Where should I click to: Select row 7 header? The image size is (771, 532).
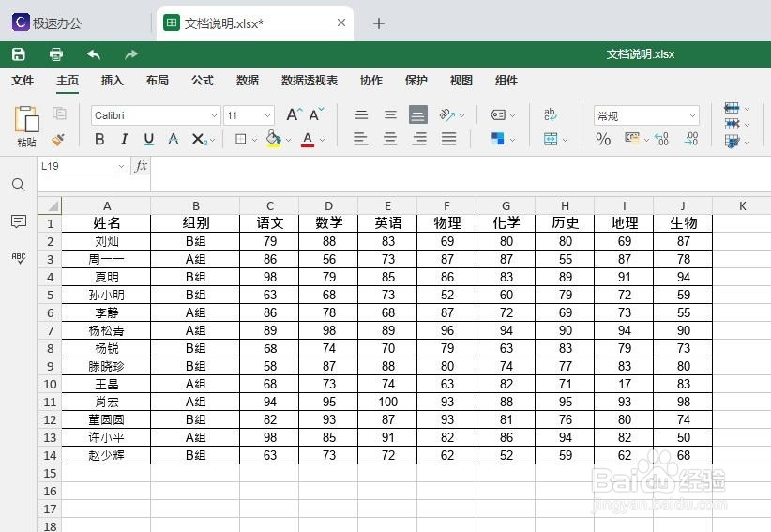pos(49,330)
